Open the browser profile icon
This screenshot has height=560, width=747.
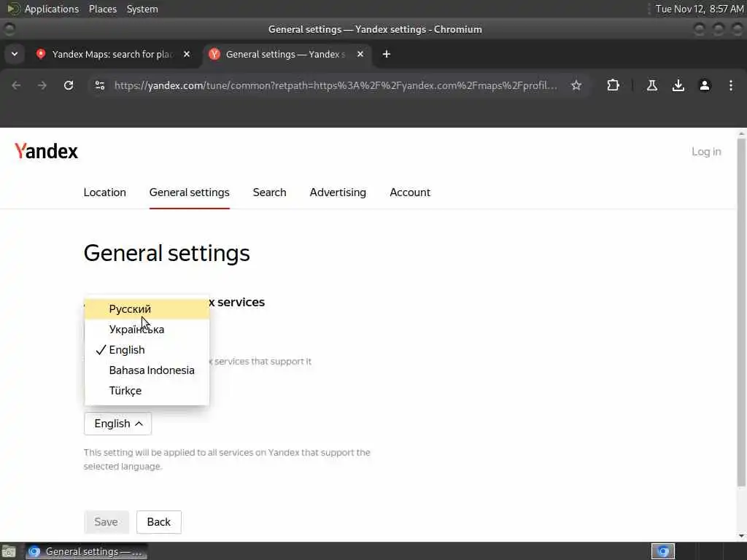click(x=705, y=85)
